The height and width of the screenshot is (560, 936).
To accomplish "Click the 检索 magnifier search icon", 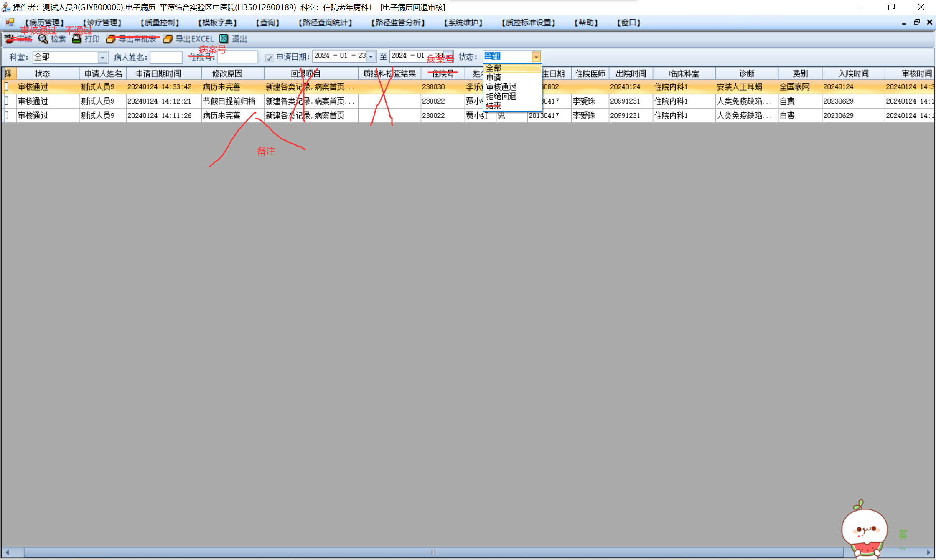I will [x=43, y=39].
